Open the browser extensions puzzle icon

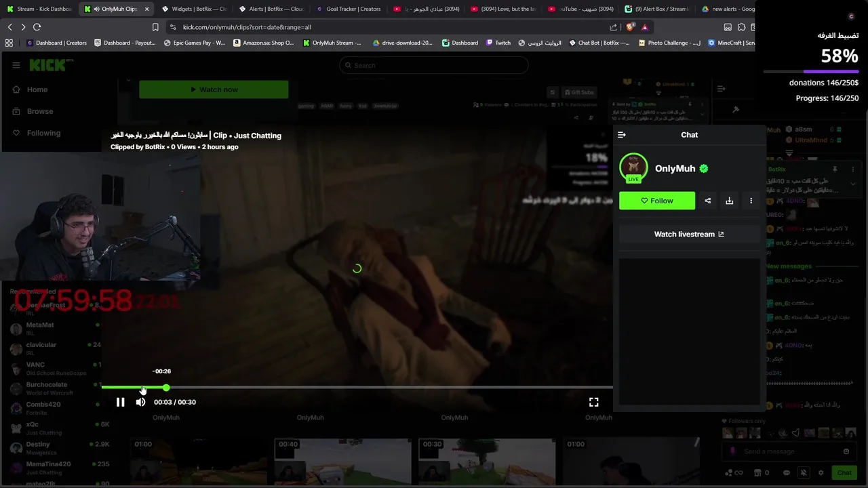point(741,27)
